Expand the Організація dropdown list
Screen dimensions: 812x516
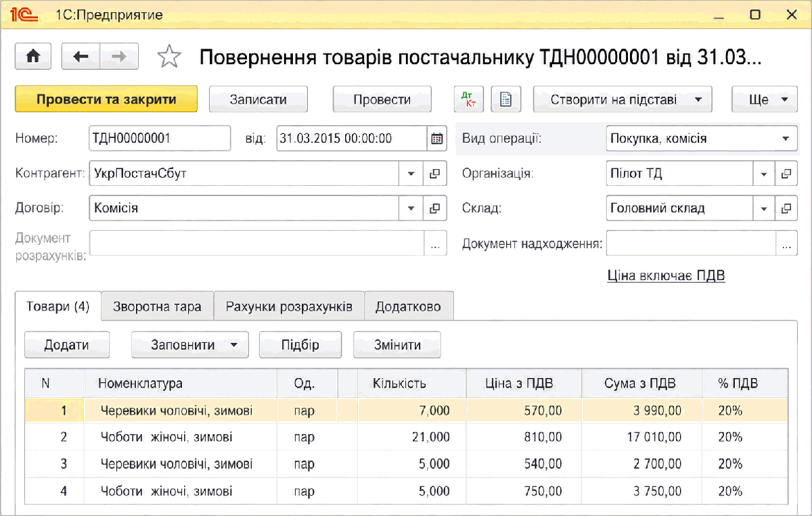click(x=764, y=174)
